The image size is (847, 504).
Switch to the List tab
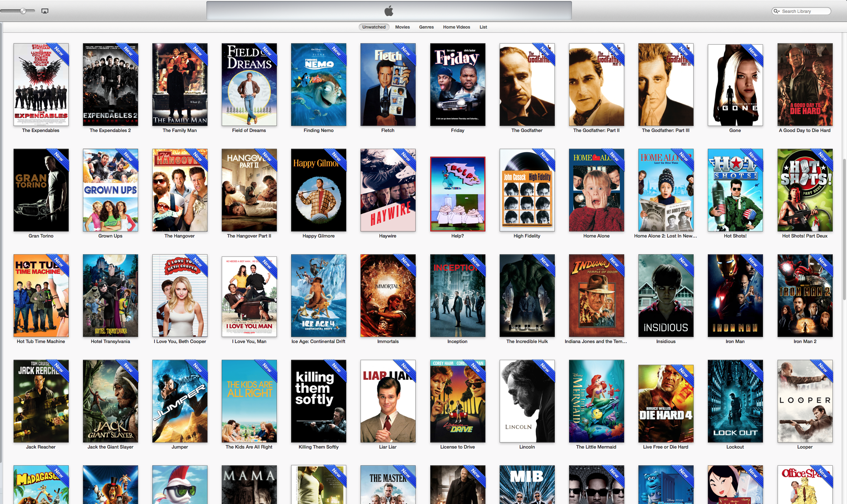coord(483,27)
